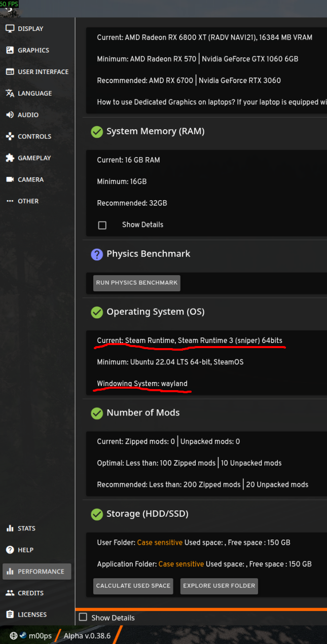Click the Current Zipped mods: 0 line
Screen dimensions: 327x644
click(x=168, y=441)
